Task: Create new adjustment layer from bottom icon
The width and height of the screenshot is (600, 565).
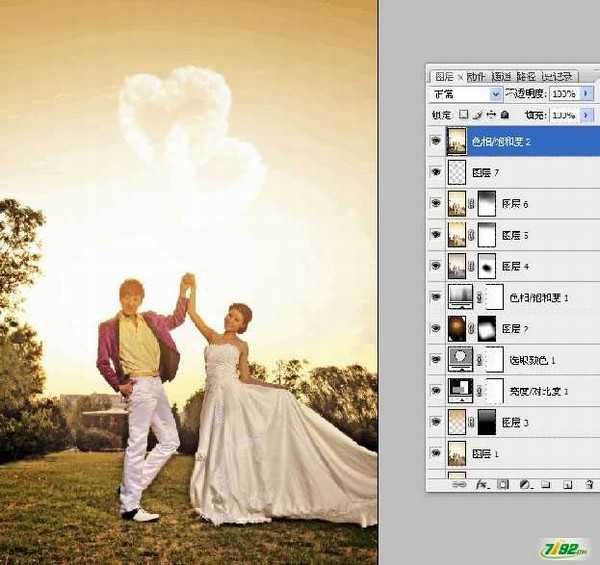Action: pos(523,485)
